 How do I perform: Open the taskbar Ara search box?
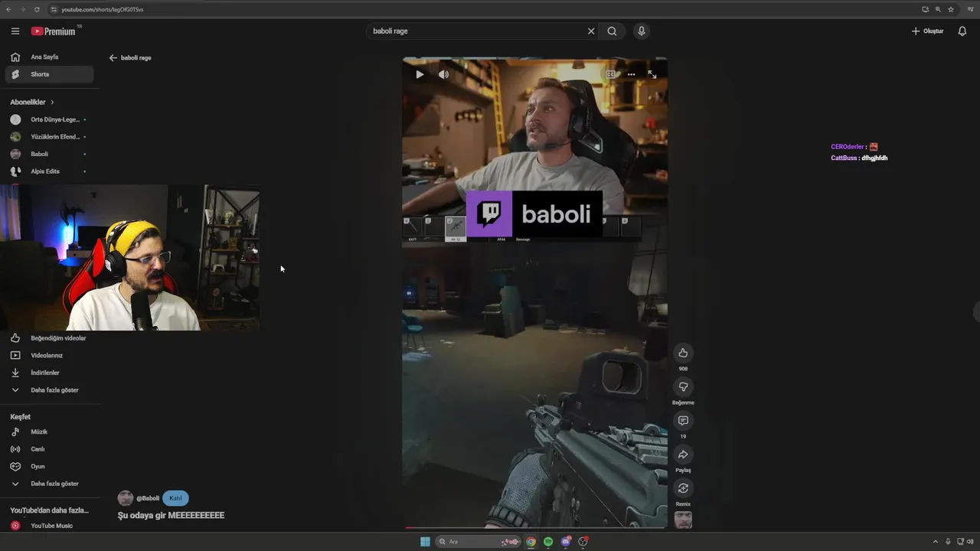479,542
